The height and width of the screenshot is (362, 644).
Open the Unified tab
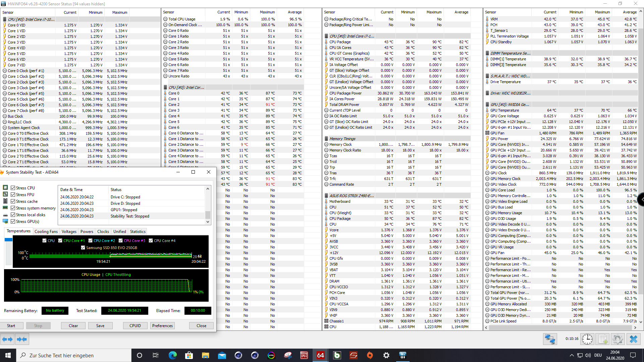(120, 232)
